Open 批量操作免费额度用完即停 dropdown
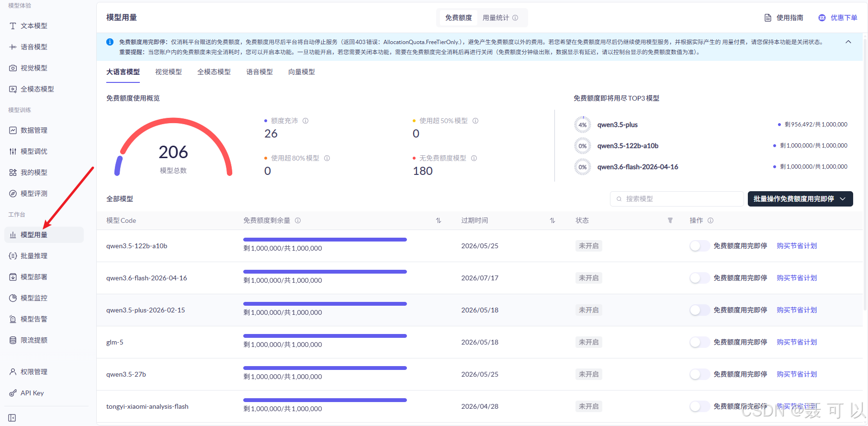The image size is (868, 426). click(800, 199)
